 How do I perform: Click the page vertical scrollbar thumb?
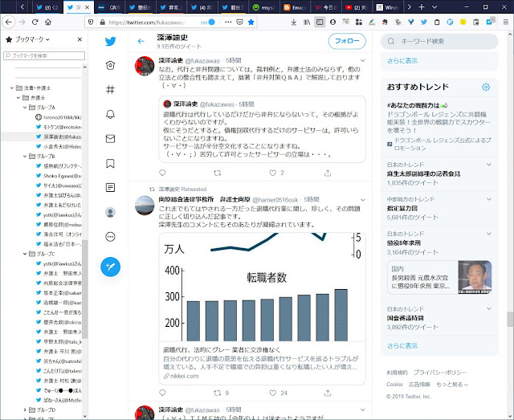coord(510,320)
